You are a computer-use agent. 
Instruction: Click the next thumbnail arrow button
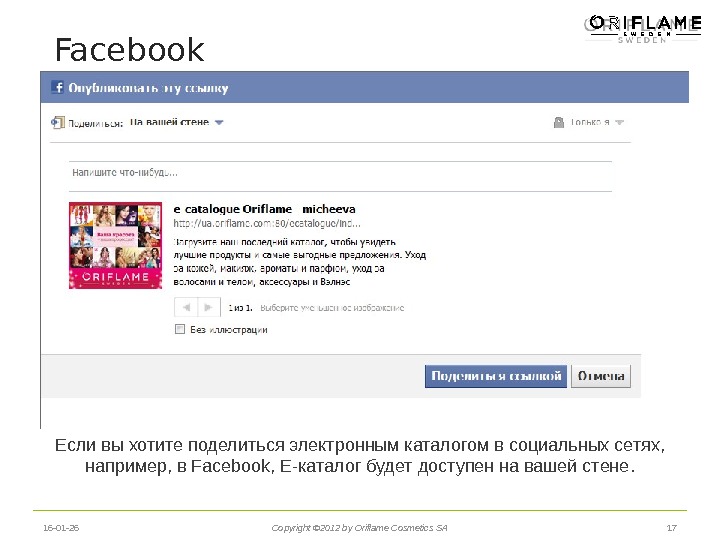click(209, 307)
